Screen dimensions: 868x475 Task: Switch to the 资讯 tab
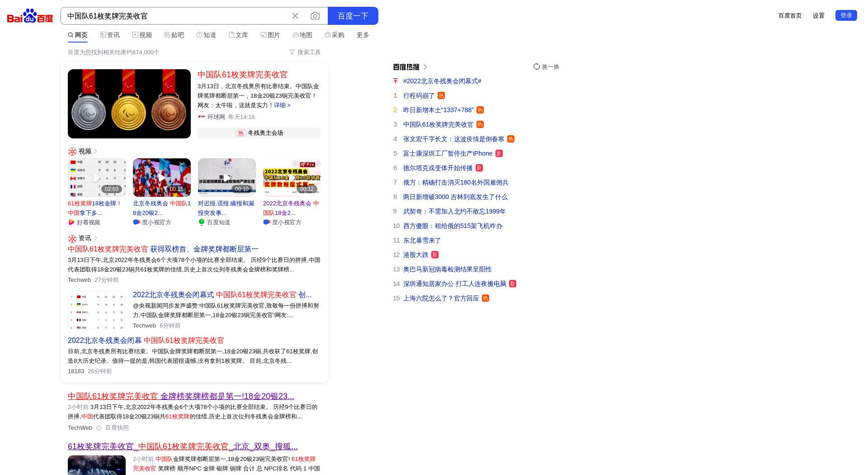click(x=110, y=35)
